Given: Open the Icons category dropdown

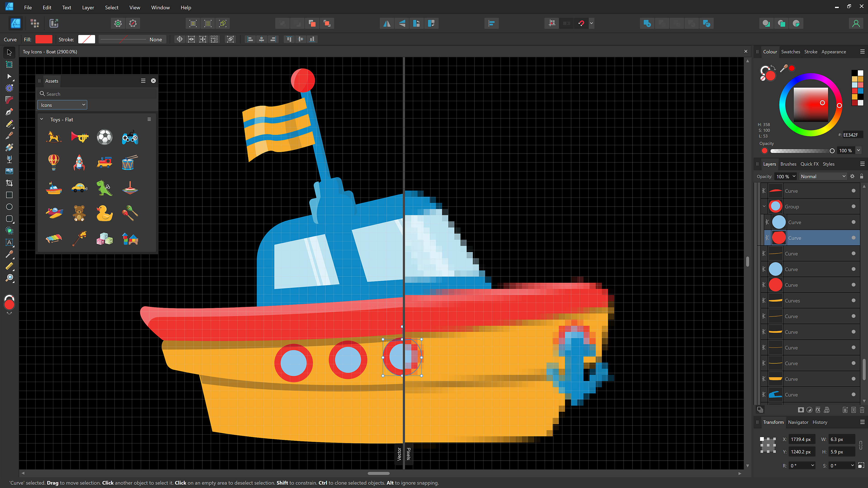Looking at the screenshot, I should (62, 105).
